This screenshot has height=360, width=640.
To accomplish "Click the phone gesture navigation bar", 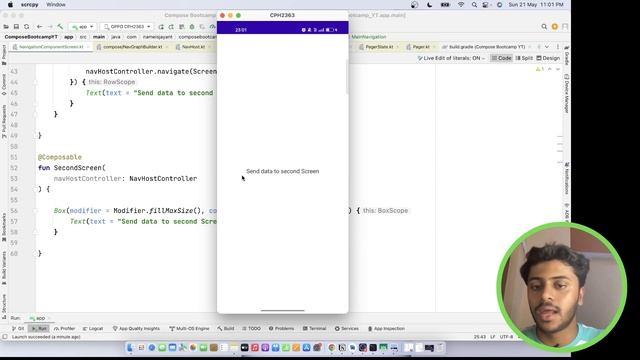I will point(282,310).
